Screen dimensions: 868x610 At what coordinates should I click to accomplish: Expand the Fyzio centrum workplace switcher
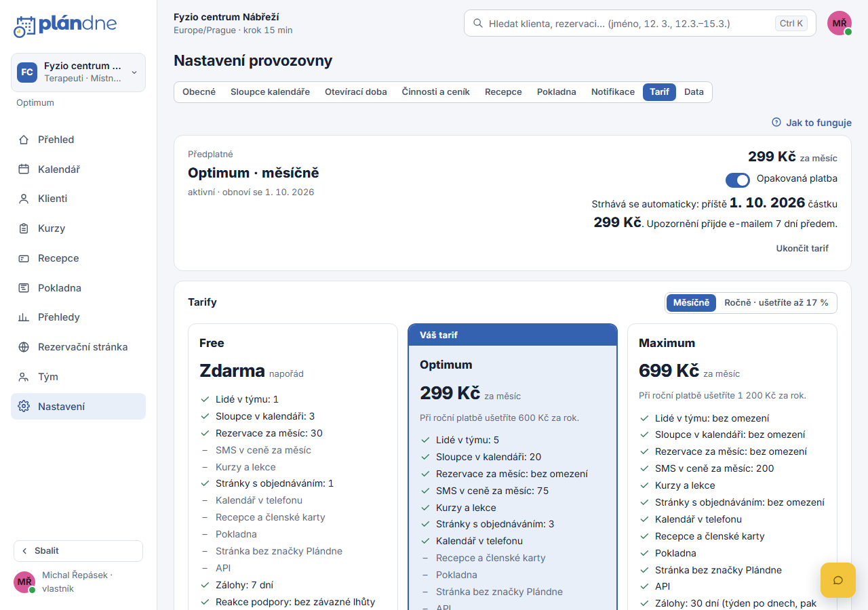pos(78,73)
